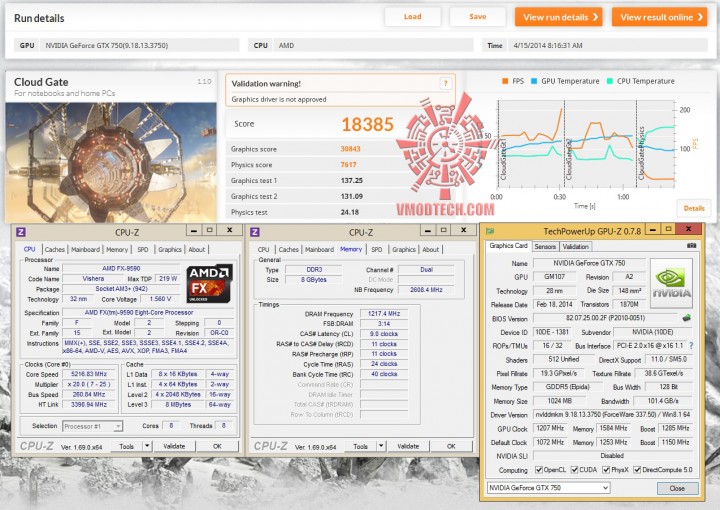Open About tab in left CPU-Z window
The height and width of the screenshot is (510, 720).
tap(197, 249)
